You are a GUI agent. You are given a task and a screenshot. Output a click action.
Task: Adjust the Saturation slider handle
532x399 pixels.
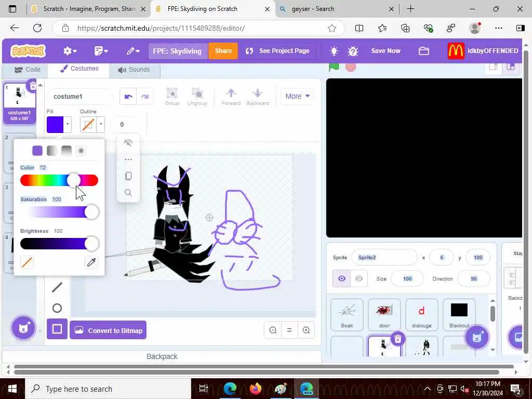coord(91,212)
